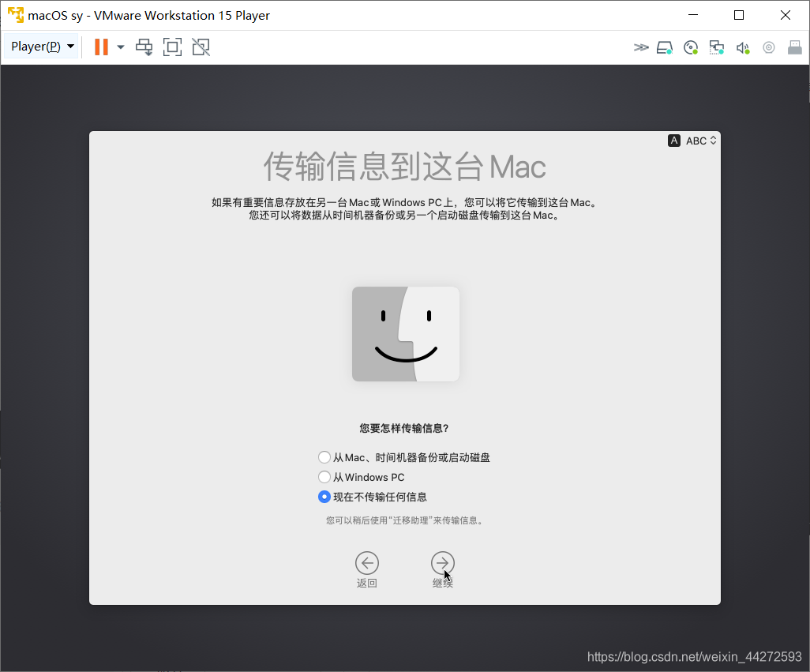
Task: Select 现在不传输任何信息 radio option
Action: click(x=324, y=497)
